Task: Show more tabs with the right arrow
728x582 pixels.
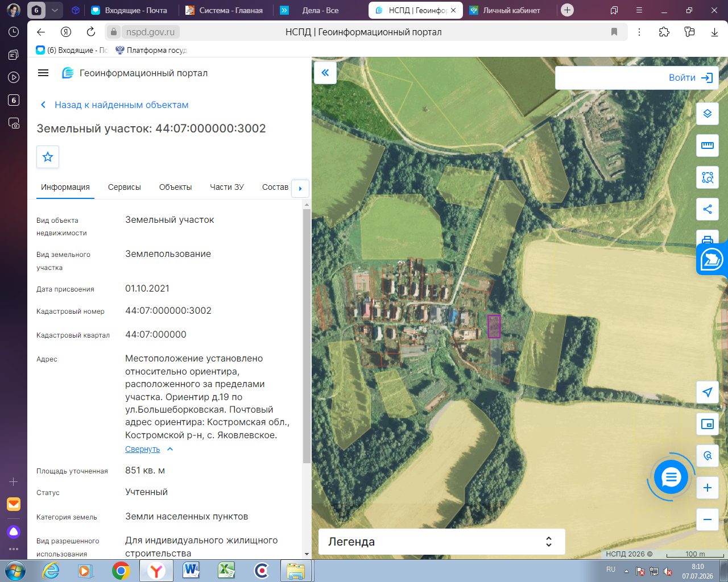Action: [300, 189]
